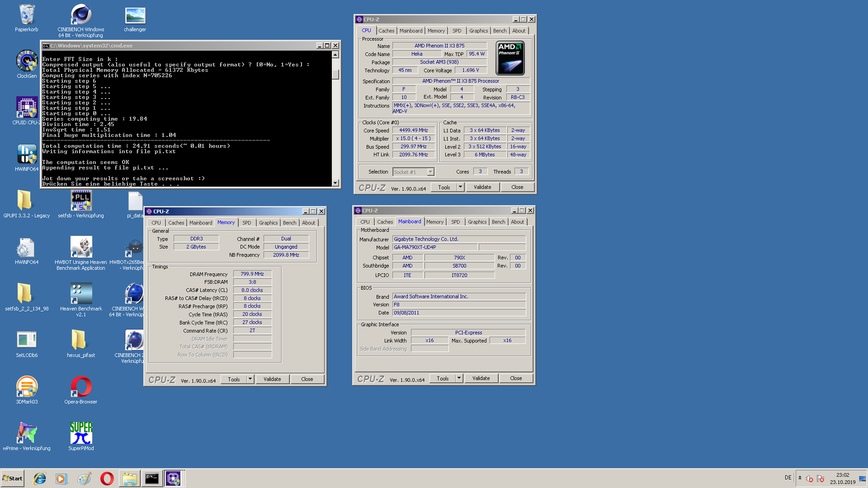Launch Opera-Browser desktop shortcut
The image size is (868, 488).
[81, 390]
